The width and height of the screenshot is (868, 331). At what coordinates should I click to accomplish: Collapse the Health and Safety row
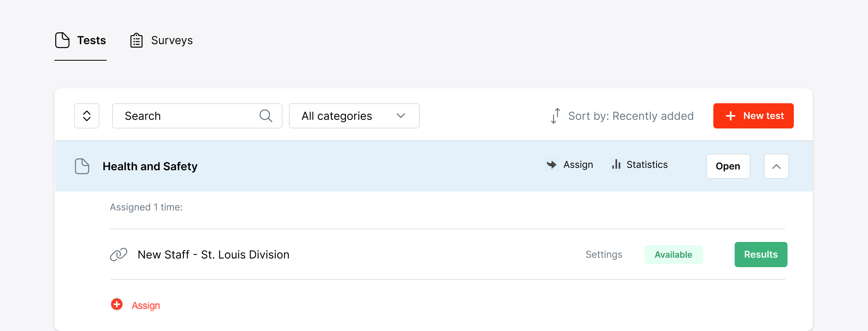776,166
